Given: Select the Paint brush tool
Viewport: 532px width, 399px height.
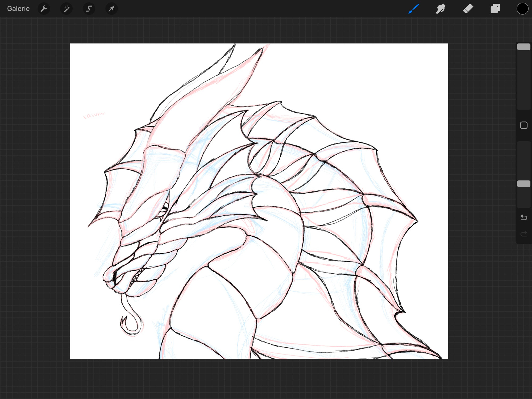Looking at the screenshot, I should pyautogui.click(x=414, y=9).
